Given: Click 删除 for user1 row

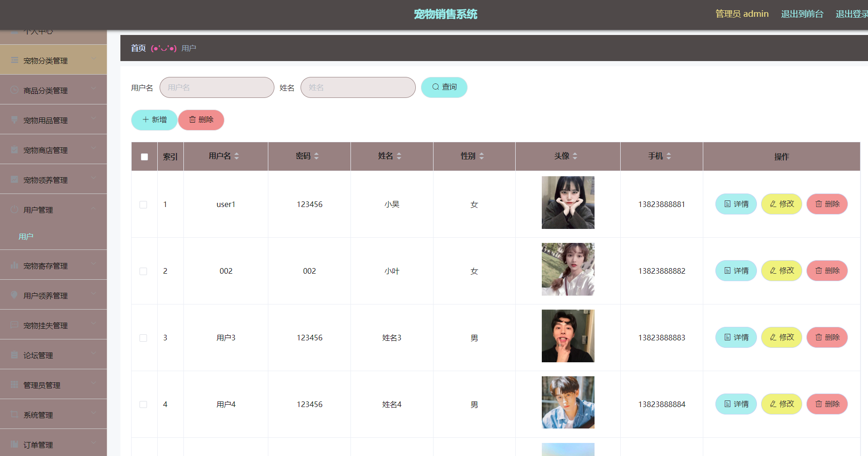Looking at the screenshot, I should 827,204.
